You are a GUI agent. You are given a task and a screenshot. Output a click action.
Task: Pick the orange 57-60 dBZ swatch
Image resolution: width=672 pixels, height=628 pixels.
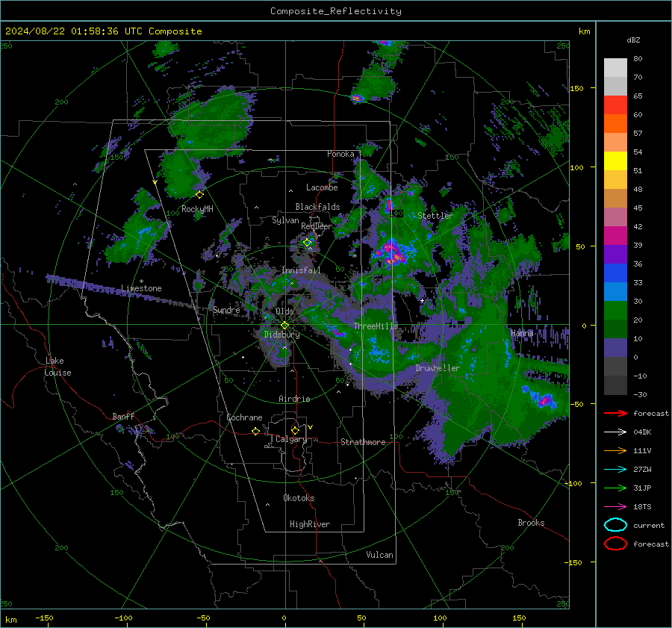click(x=615, y=123)
